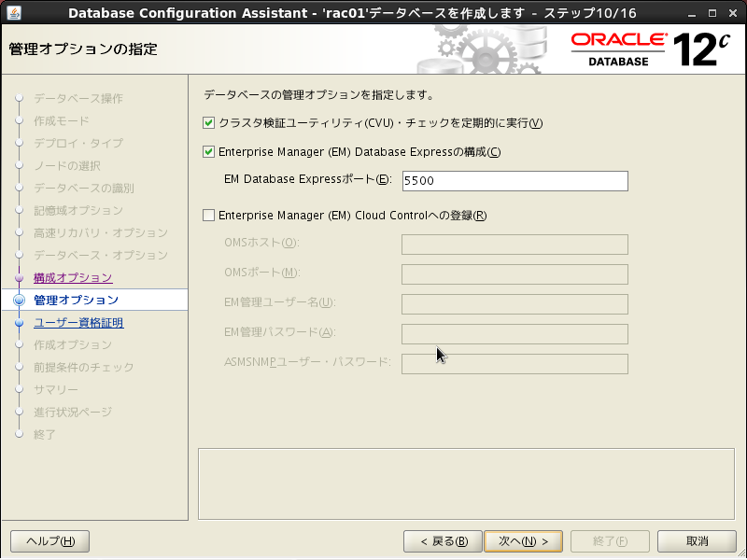Open ヘルプ(H) help button
The width and height of the screenshot is (747, 560).
tap(50, 541)
